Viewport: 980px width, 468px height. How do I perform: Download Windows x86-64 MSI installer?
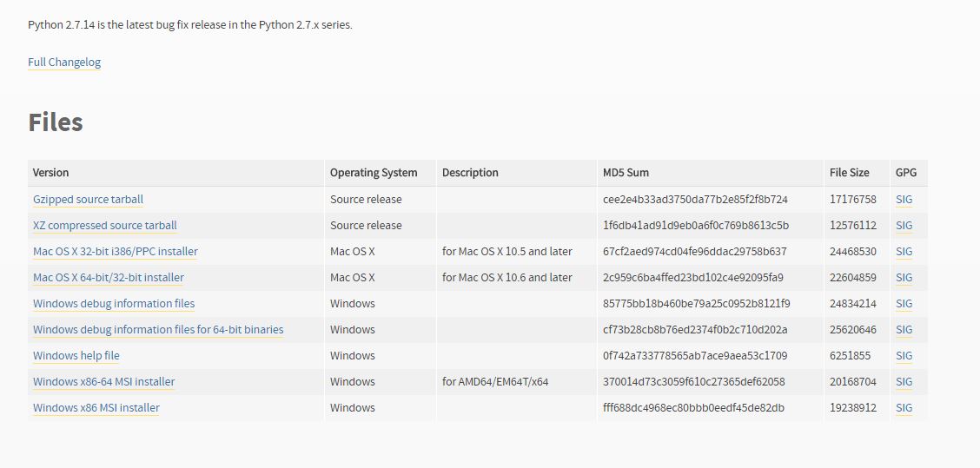(x=103, y=382)
